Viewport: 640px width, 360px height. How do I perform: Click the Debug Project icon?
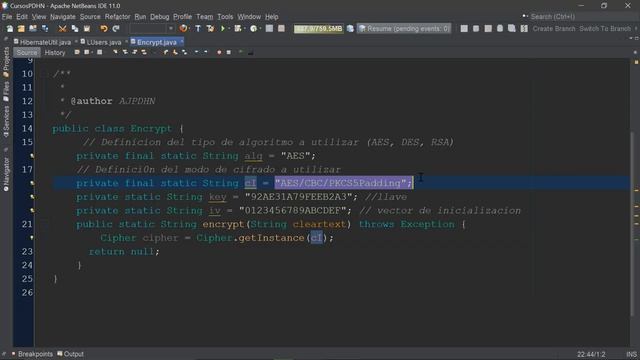click(238, 29)
